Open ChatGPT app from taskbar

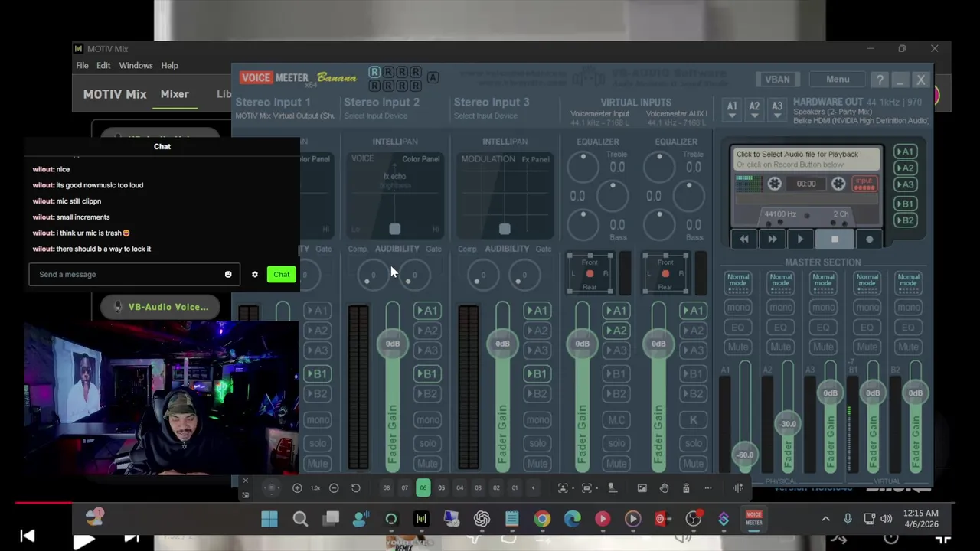482,520
